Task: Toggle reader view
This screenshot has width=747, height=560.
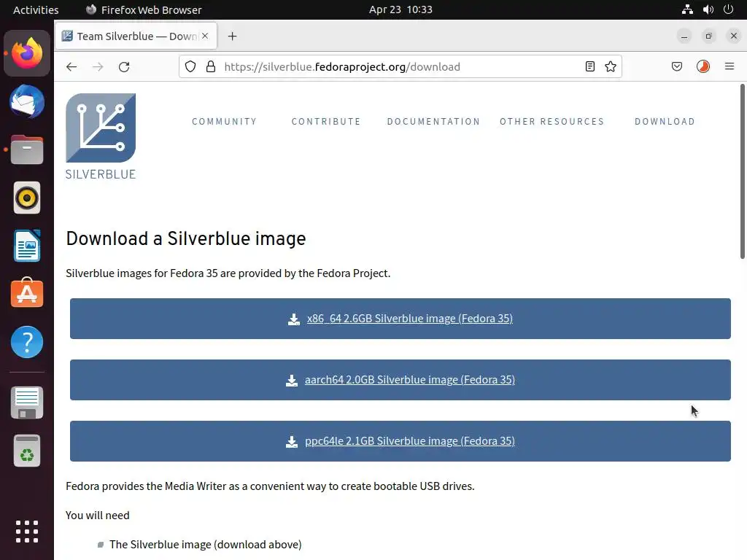Action: pos(589,66)
